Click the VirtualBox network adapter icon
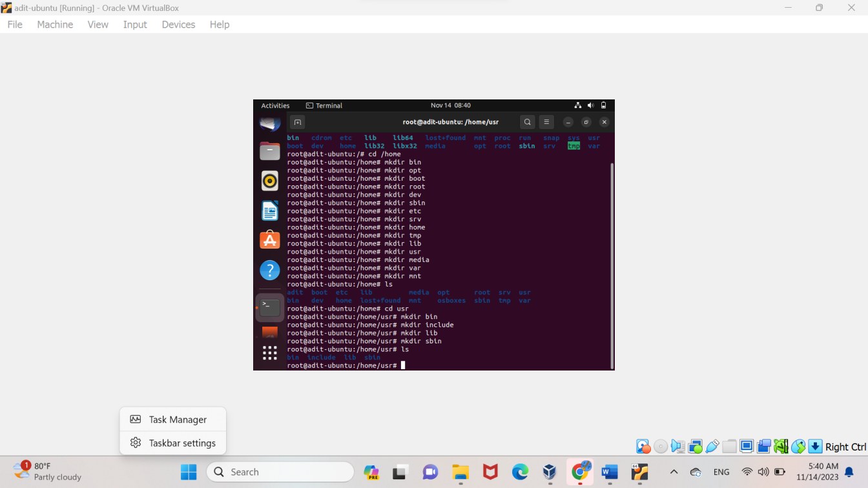This screenshot has width=868, height=488. click(695, 447)
